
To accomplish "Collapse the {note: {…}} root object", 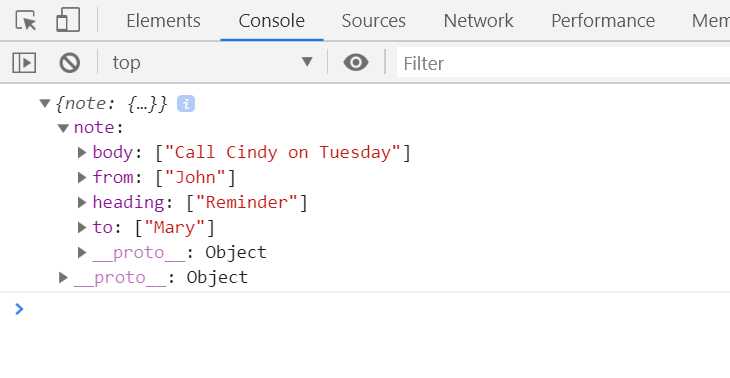I will (x=45, y=103).
